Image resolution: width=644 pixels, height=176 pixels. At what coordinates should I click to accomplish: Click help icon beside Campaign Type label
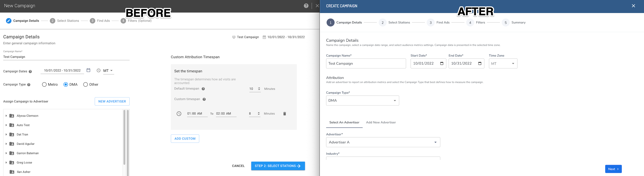[x=29, y=85]
